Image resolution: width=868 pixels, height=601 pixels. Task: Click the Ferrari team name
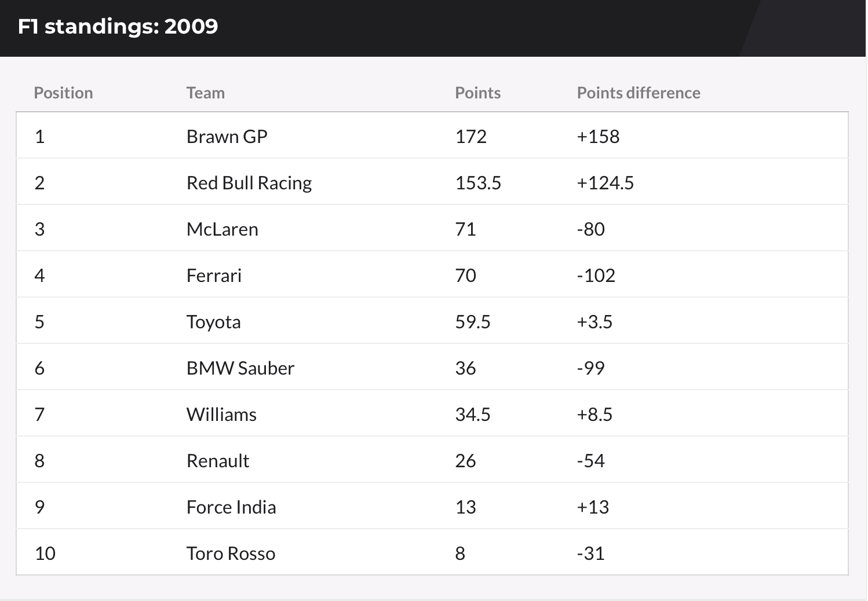click(214, 276)
